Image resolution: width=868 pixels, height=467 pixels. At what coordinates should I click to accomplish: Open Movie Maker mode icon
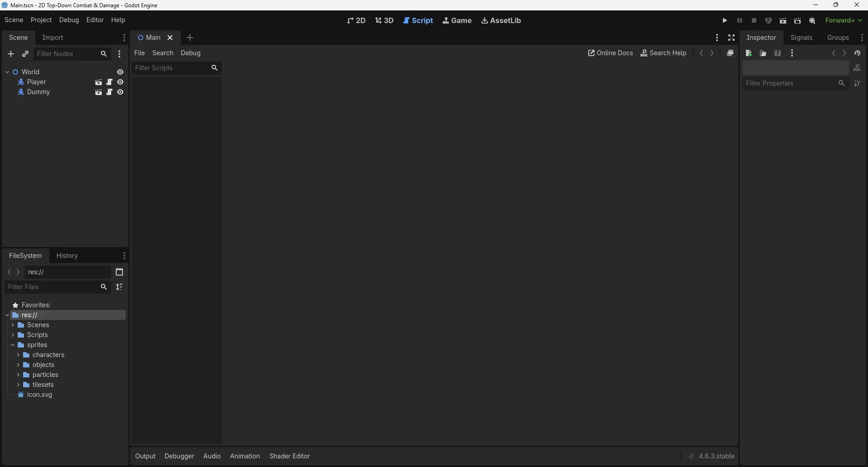tap(812, 20)
